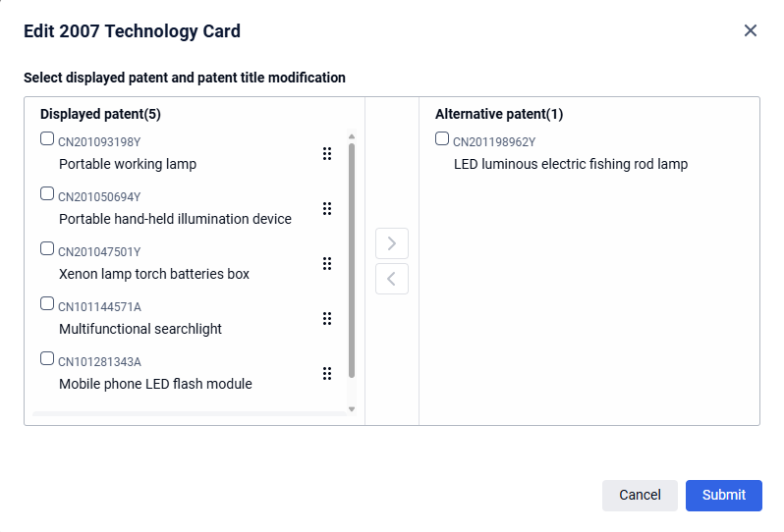
Task: Click drag handle for Xenon lamp torch batteries box
Action: 327,264
